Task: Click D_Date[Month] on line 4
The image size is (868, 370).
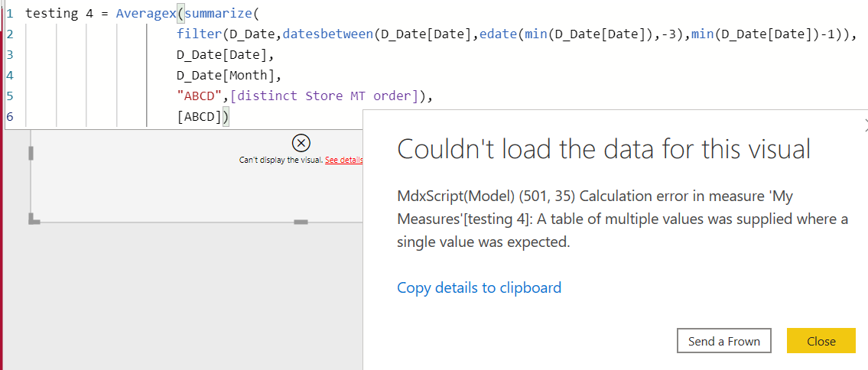Action: pyautogui.click(x=226, y=76)
